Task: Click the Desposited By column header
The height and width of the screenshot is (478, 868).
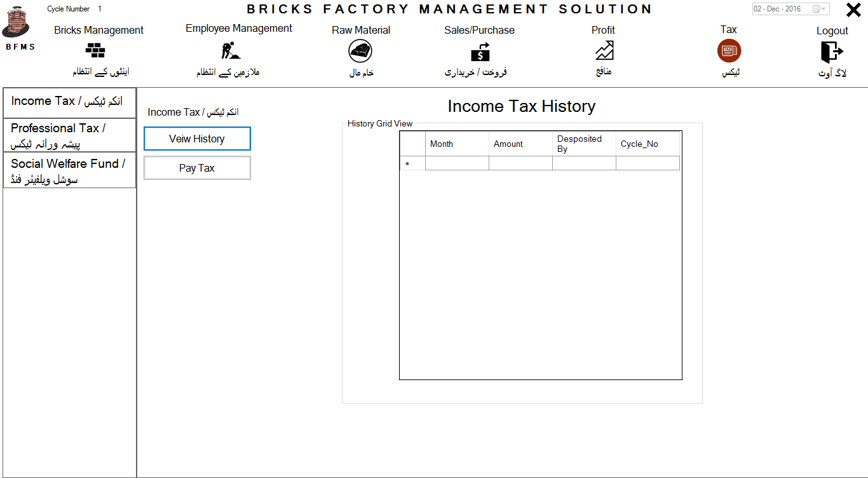Action: tap(584, 144)
